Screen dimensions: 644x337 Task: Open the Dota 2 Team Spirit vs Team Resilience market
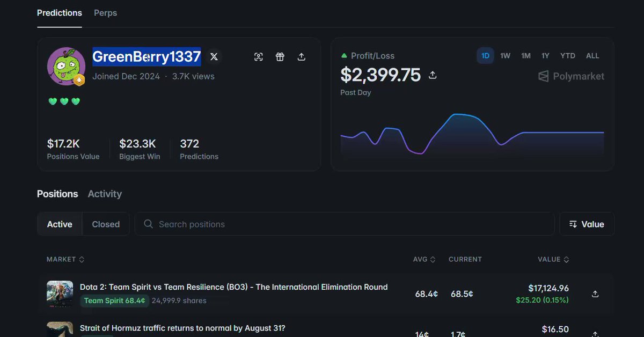click(233, 287)
